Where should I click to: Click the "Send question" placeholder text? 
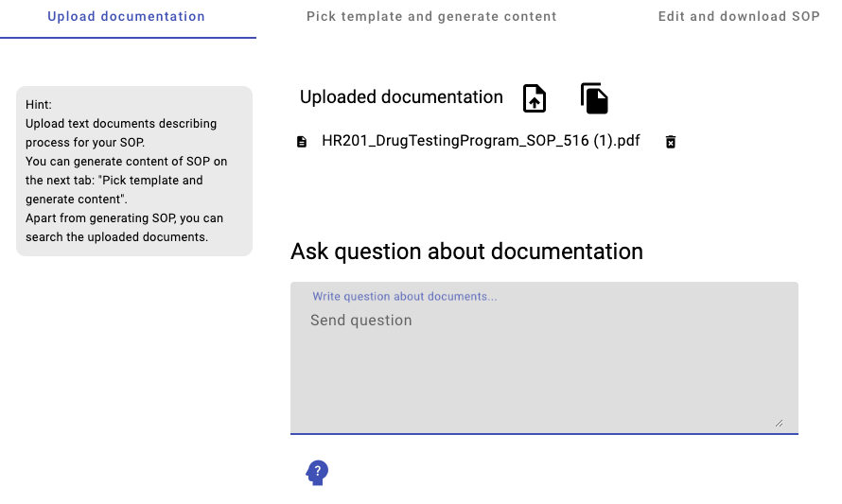tap(361, 321)
